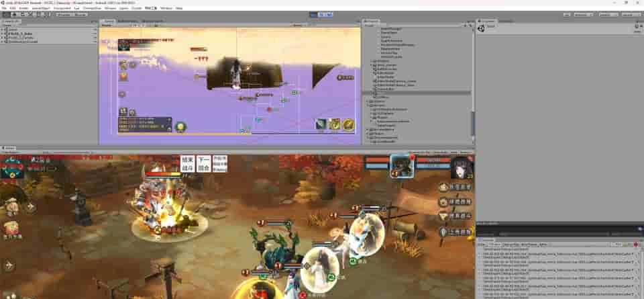The height and width of the screenshot is (299, 644).
Task: Select the first log entry in the Console
Action: click(x=557, y=256)
